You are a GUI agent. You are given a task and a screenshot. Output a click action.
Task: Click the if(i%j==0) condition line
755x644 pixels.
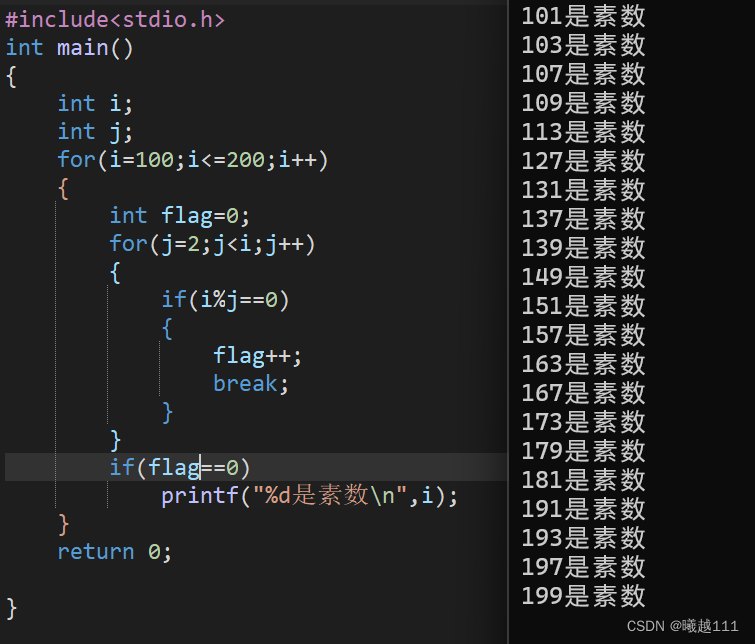(225, 300)
